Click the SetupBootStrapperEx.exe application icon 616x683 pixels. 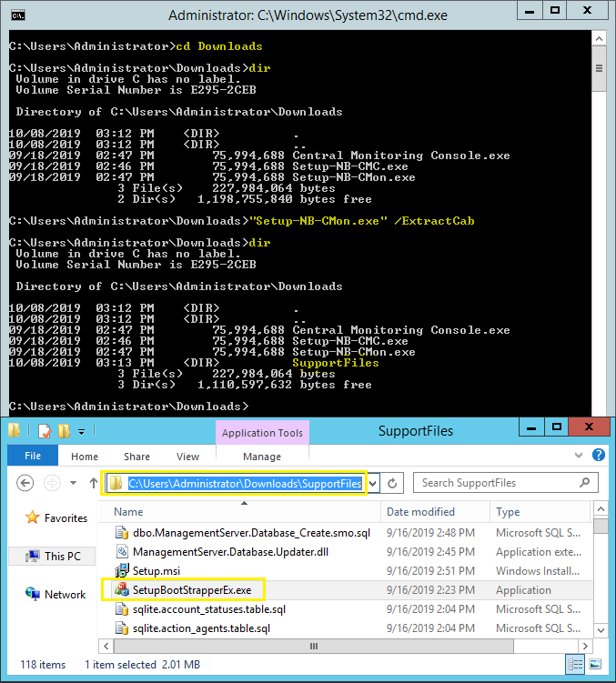pyautogui.click(x=122, y=590)
